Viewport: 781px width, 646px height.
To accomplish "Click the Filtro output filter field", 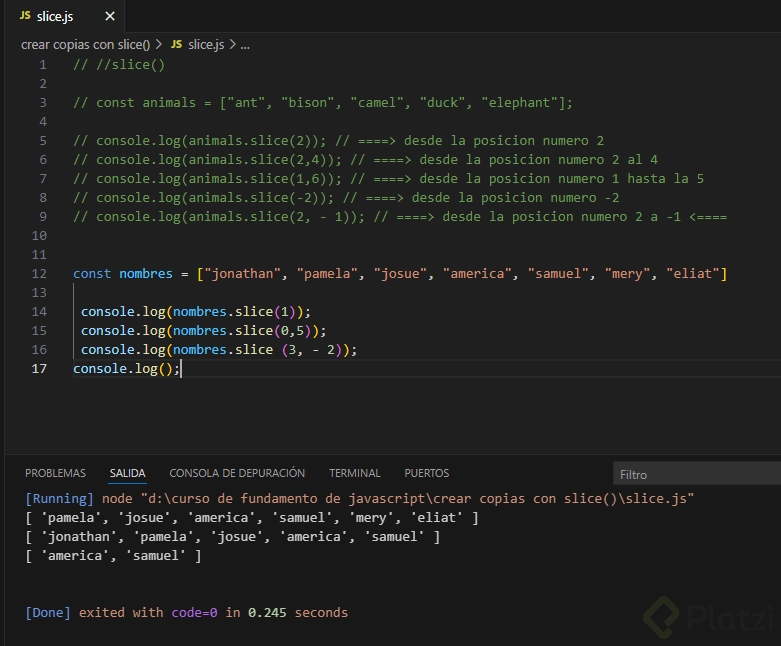I will (695, 475).
